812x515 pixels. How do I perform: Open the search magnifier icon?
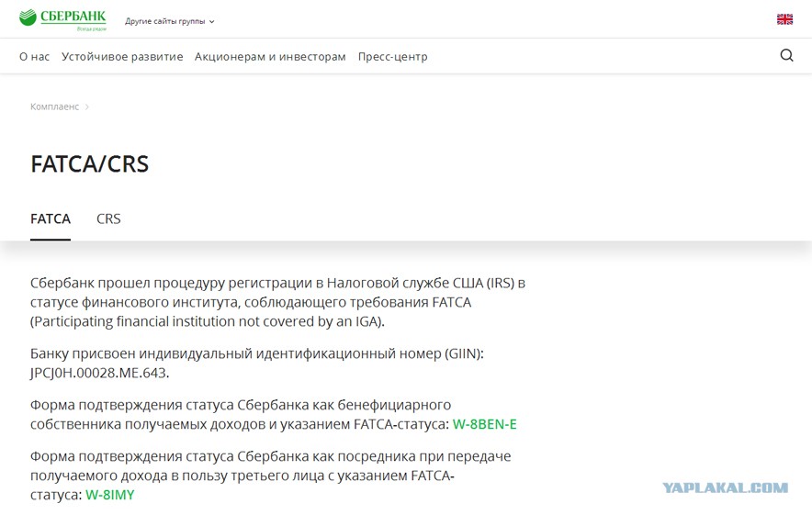coord(786,55)
